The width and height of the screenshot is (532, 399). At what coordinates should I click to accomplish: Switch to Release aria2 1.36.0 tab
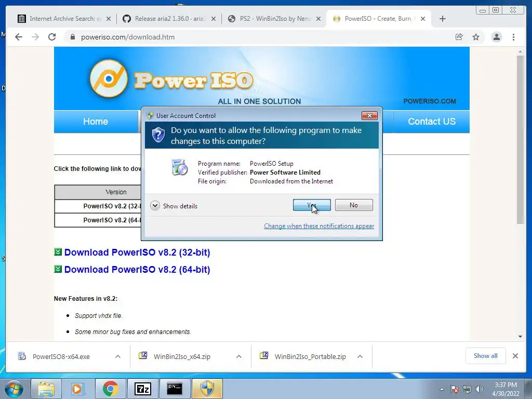tap(165, 19)
